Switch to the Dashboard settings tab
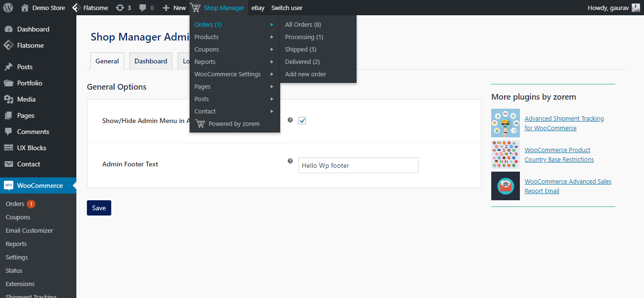This screenshot has height=298, width=644. click(151, 61)
